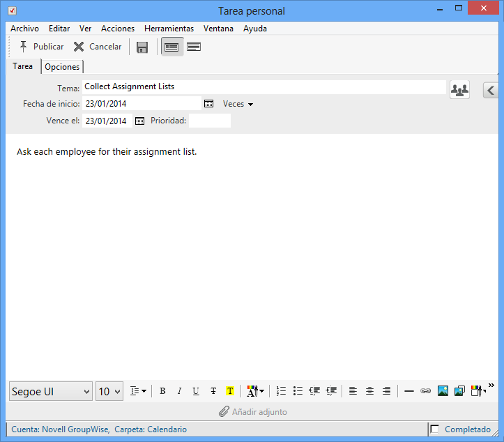Open the font color dropdown
504x442 pixels.
(x=255, y=391)
